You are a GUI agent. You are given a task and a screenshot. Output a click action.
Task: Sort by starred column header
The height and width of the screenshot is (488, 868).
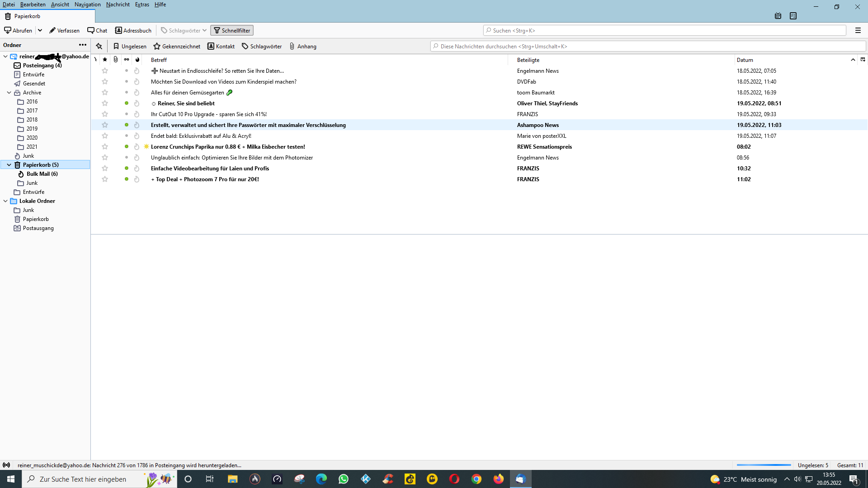pyautogui.click(x=105, y=60)
